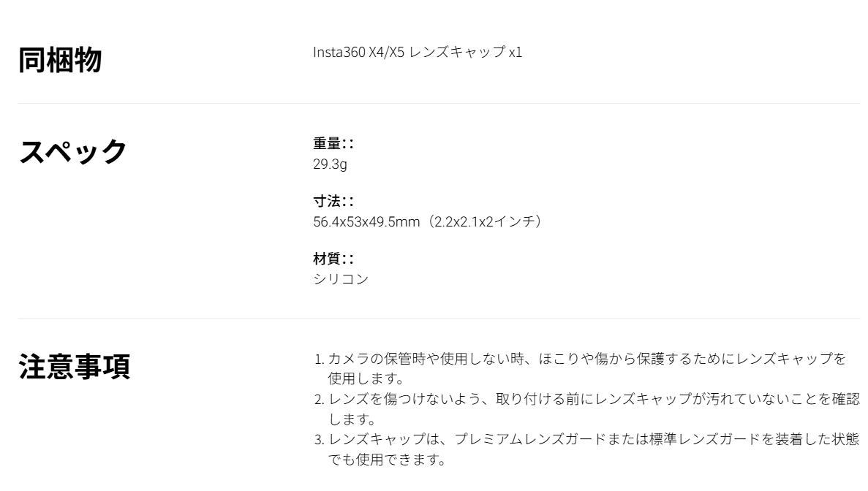Click the 材質 spec label
Viewport: 868px width, 491px height.
pyautogui.click(x=333, y=259)
